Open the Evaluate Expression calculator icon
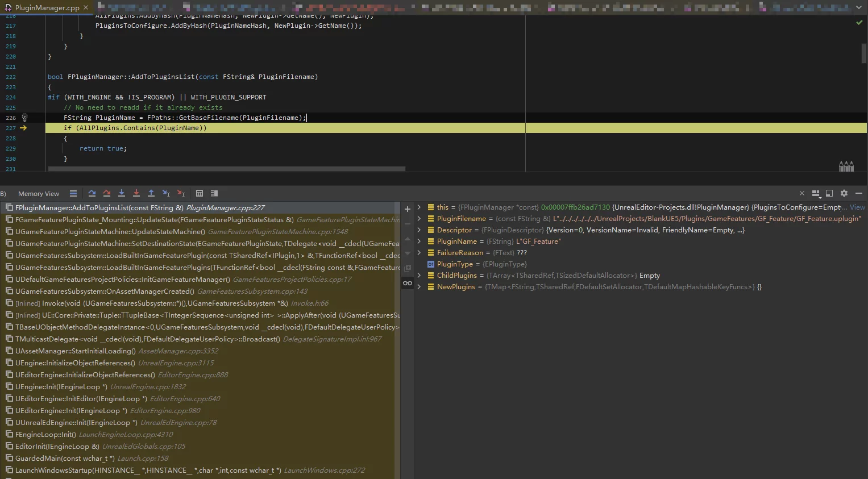The image size is (868, 479). pyautogui.click(x=199, y=193)
